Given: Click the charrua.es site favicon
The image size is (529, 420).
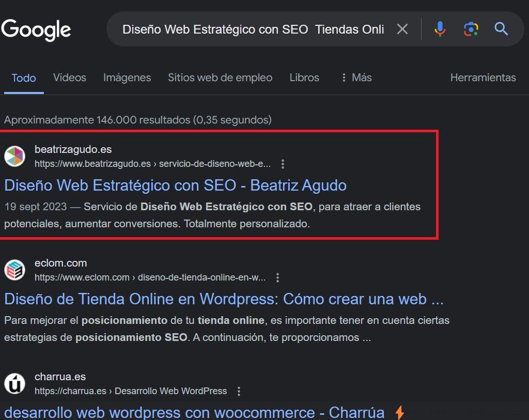Looking at the screenshot, I should click(x=15, y=383).
